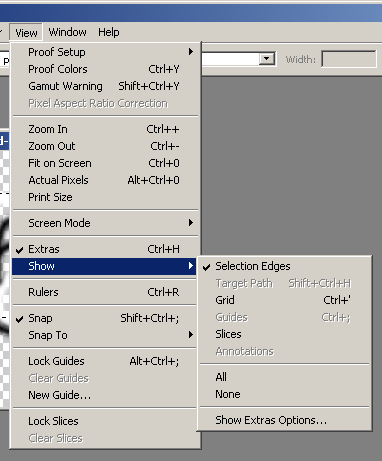This screenshot has height=461, width=382.
Task: Select Actual Pixels view option
Action: pos(104,180)
